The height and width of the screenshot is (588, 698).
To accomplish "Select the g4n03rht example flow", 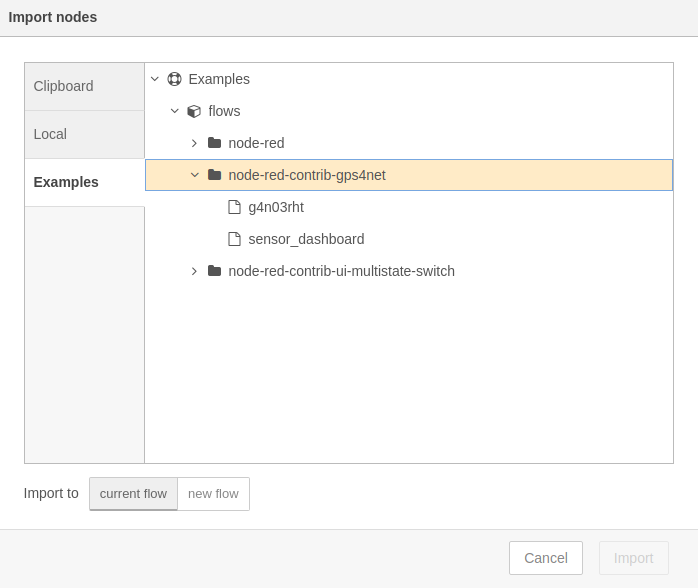I will 276,207.
